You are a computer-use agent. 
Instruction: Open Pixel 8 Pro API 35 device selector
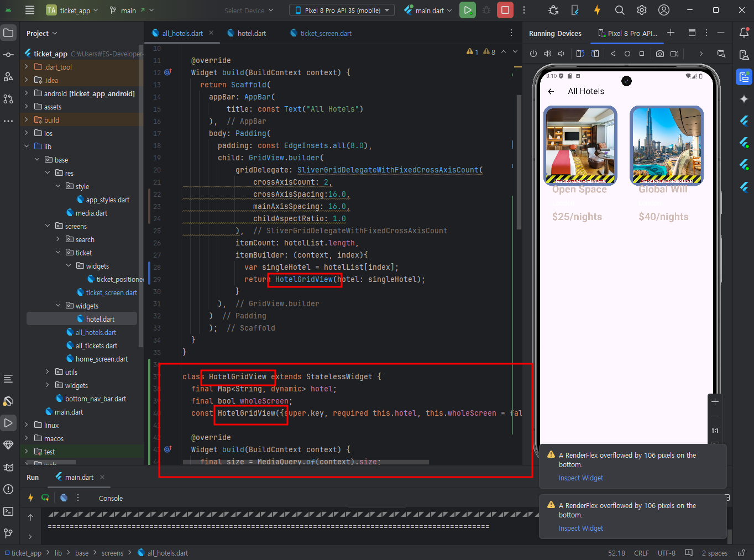click(342, 10)
